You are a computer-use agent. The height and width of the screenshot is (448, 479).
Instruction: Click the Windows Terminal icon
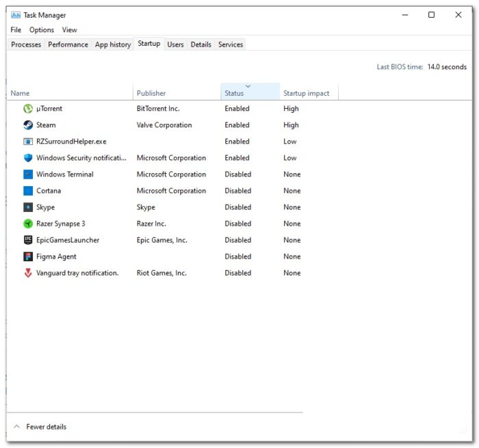(x=28, y=174)
